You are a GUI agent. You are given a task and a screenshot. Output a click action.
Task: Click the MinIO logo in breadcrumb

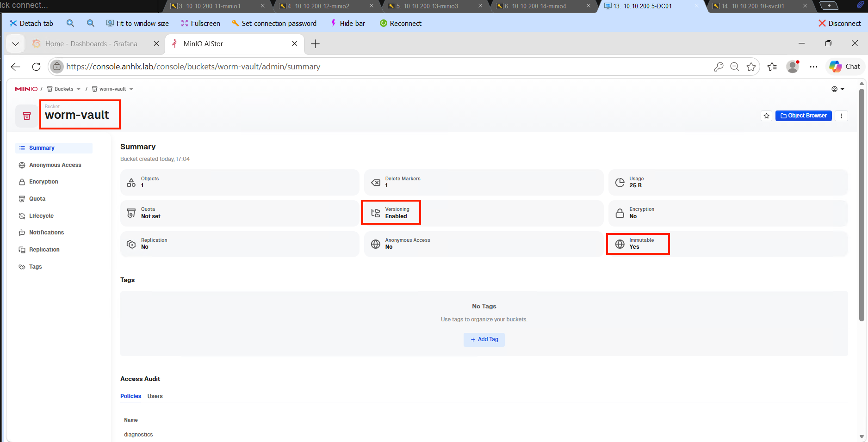click(x=26, y=89)
